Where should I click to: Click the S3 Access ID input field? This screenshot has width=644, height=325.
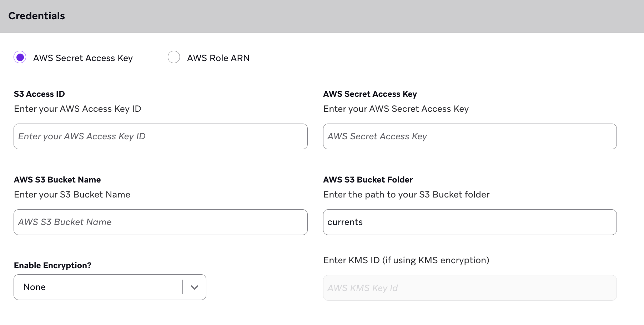coord(160,136)
